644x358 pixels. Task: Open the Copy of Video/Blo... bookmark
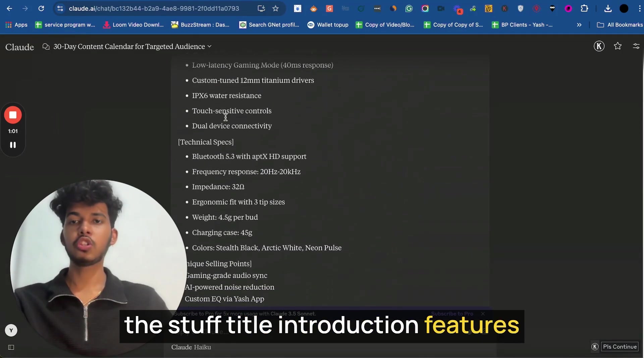(385, 25)
